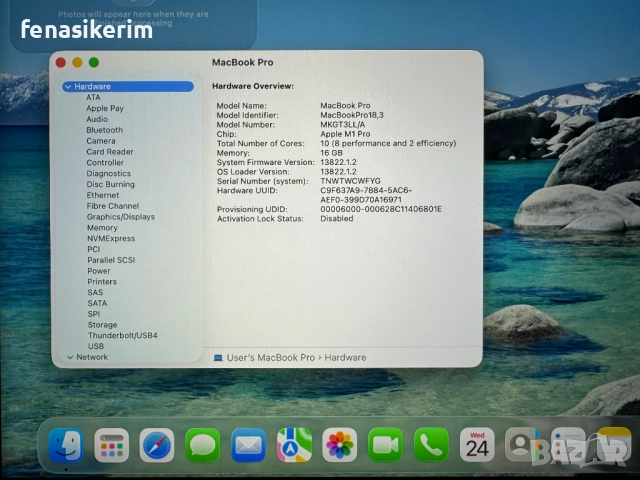Select Graphics/Displays in the sidebar
The height and width of the screenshot is (480, 640).
tap(121, 217)
